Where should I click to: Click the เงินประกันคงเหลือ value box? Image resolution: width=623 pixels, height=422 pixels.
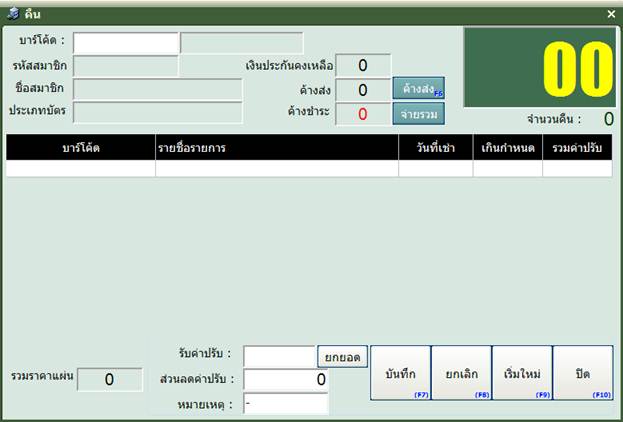(x=362, y=66)
